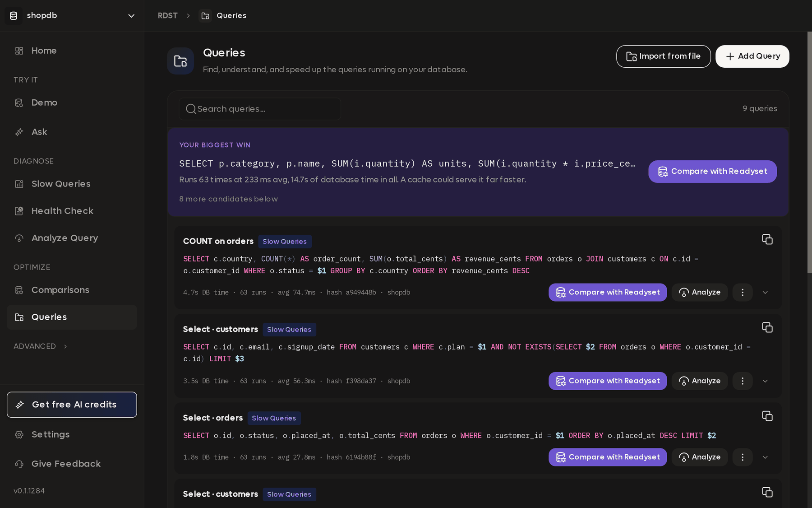Expand the hash f398da37 query row

click(765, 381)
